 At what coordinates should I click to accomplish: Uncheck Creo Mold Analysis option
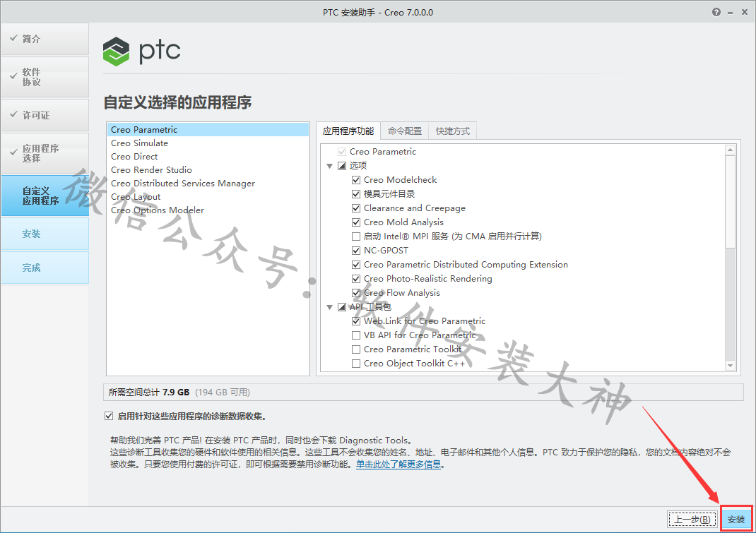pyautogui.click(x=356, y=222)
